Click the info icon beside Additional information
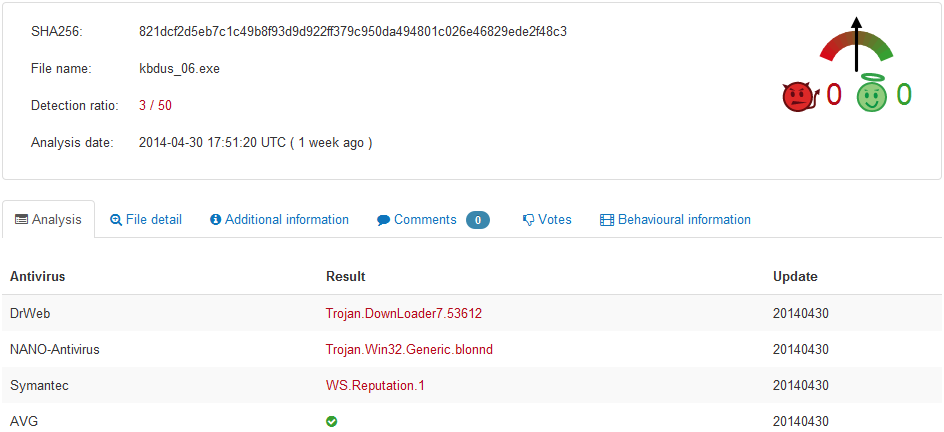 216,220
